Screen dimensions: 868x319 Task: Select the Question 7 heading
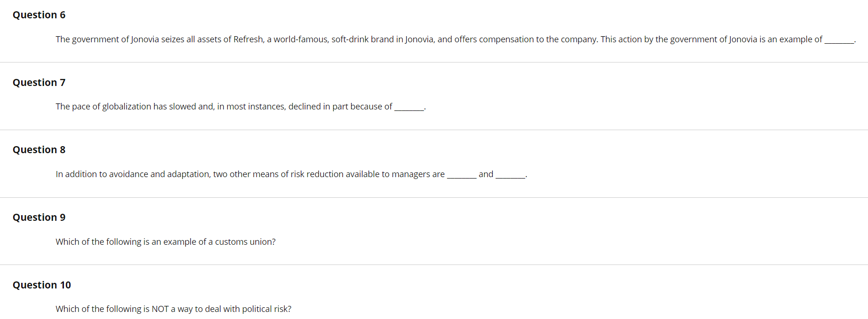[39, 83]
